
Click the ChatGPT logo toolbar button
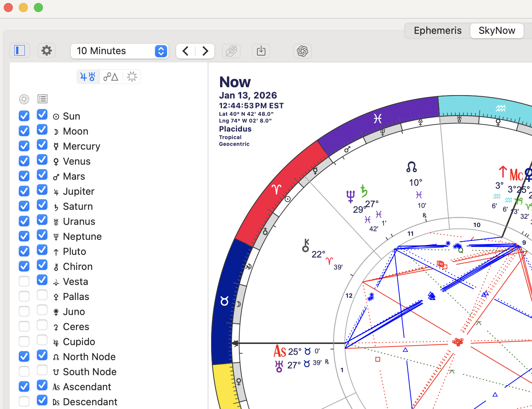302,51
